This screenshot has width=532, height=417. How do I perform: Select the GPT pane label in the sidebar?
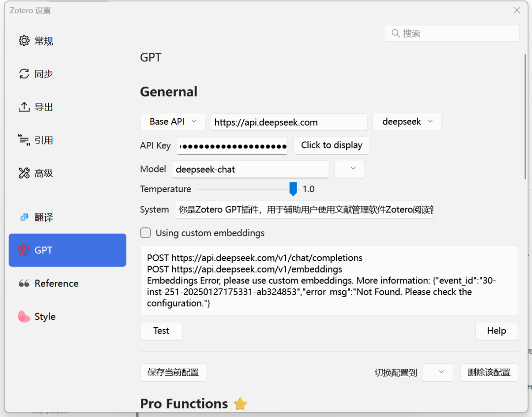point(43,250)
